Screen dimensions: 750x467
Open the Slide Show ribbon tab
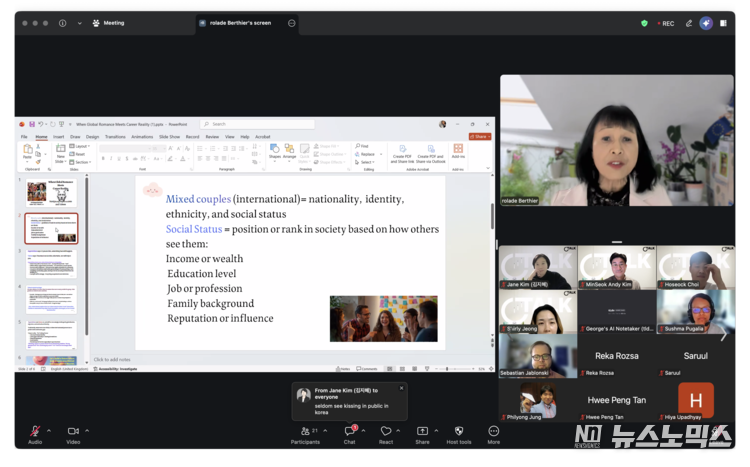169,137
